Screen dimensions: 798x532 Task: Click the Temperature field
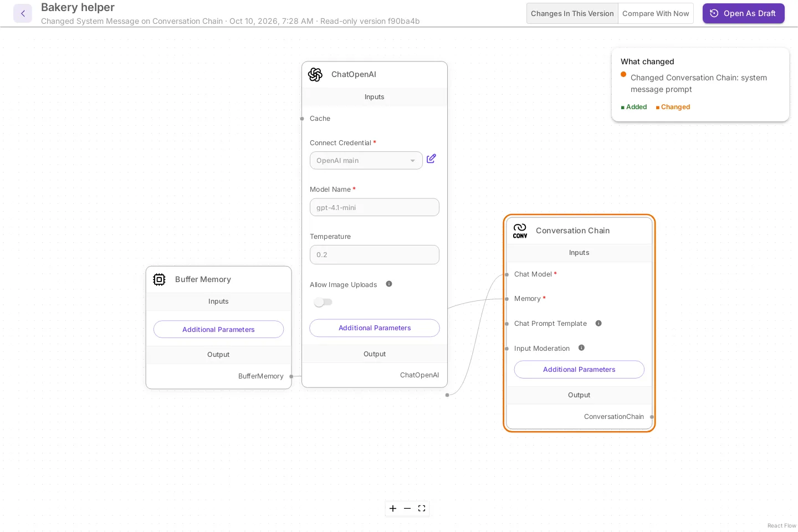tap(375, 255)
